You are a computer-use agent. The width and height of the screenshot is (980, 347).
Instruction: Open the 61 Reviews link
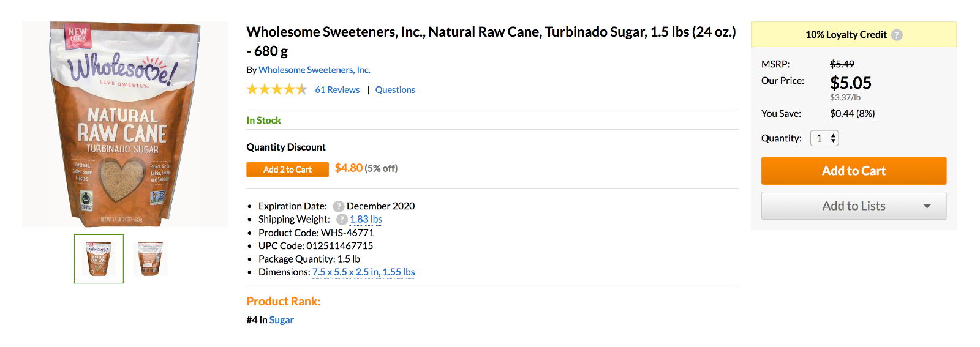337,90
